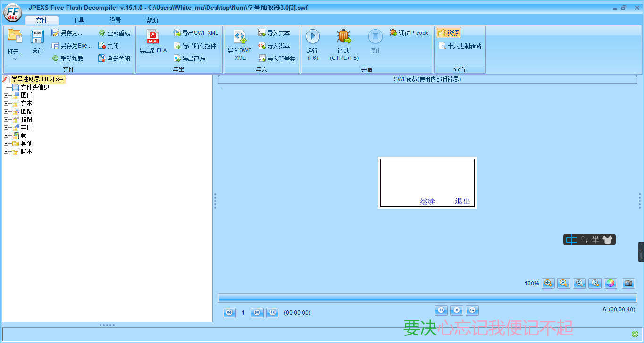Screen dimensions: 644x343
Task: Go to previous frame button
Action: click(x=229, y=312)
